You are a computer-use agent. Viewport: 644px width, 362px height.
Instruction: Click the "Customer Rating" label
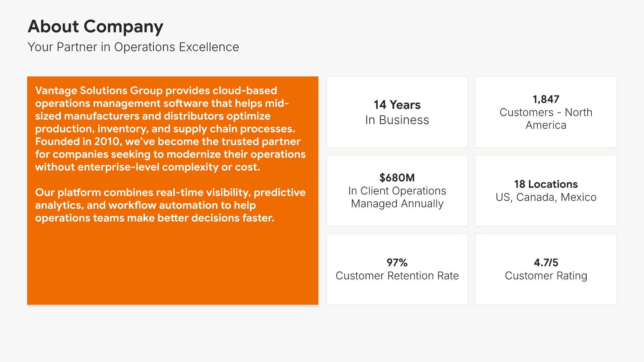546,276
